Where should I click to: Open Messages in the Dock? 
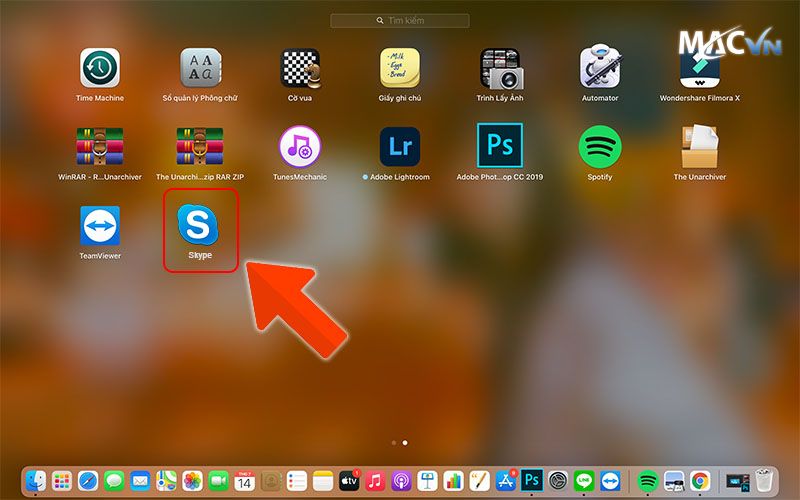pos(114,481)
